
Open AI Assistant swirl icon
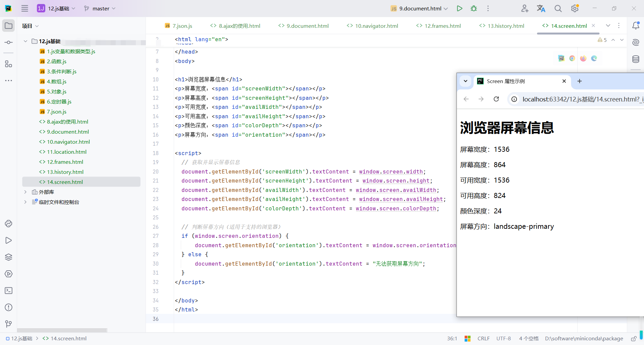pyautogui.click(x=636, y=42)
